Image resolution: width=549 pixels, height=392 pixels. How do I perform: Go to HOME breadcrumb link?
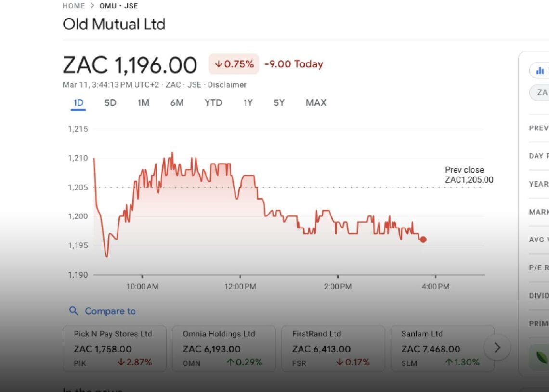(73, 6)
